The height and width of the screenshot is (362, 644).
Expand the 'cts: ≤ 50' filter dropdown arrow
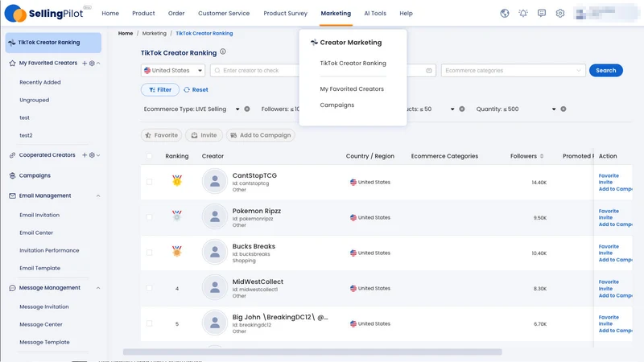coord(452,109)
